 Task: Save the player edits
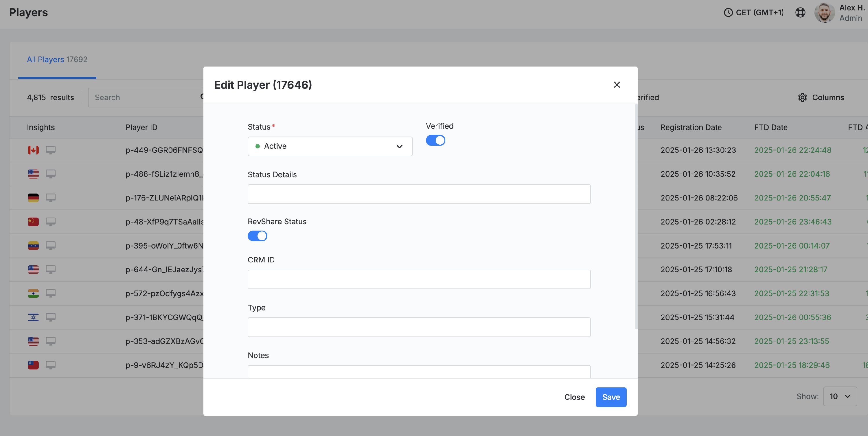coord(611,397)
